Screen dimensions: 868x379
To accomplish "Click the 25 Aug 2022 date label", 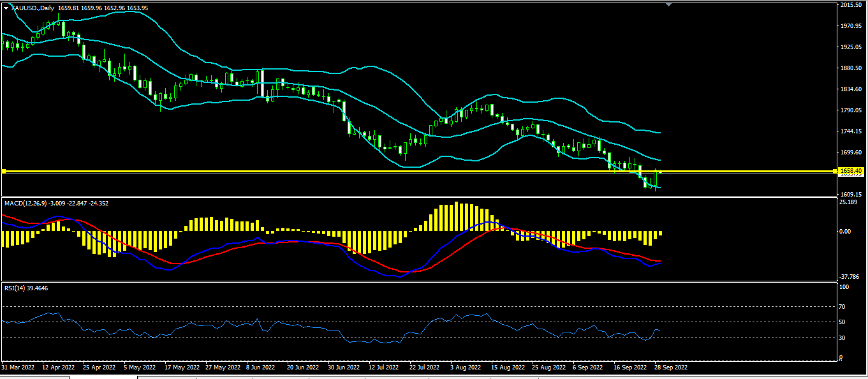I will click(x=548, y=368).
